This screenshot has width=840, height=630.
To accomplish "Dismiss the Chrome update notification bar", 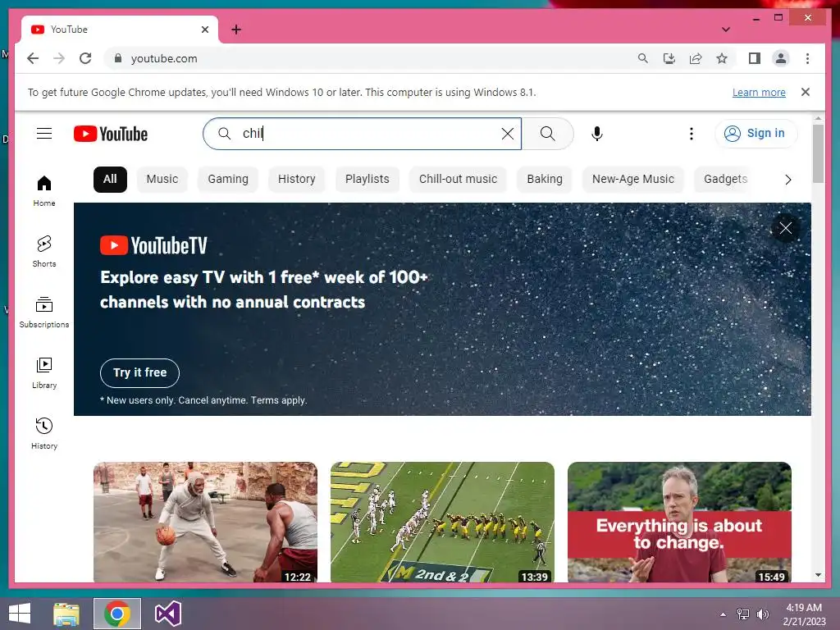I will click(x=805, y=92).
